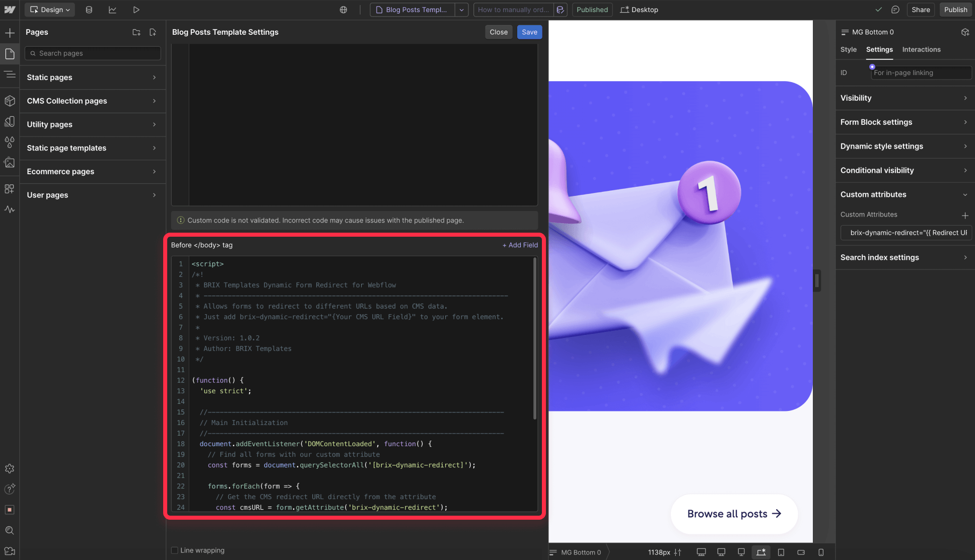Click the + Add Field link
This screenshot has width=975, height=560.
(x=520, y=245)
